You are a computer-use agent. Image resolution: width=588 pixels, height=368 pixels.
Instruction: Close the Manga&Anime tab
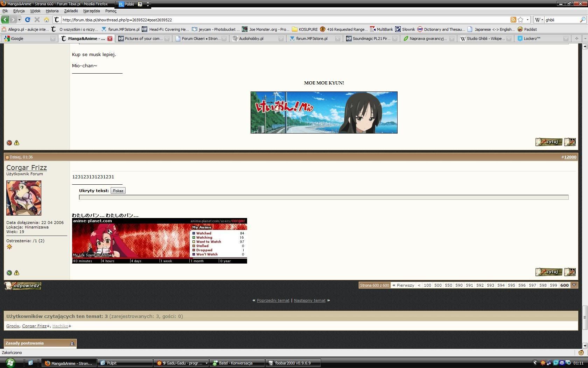coord(110,39)
